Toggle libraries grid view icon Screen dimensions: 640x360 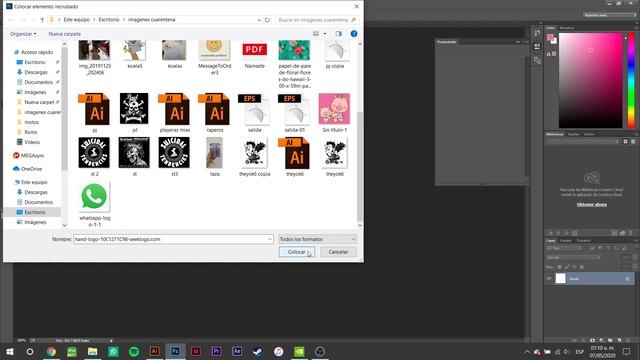coord(625,142)
